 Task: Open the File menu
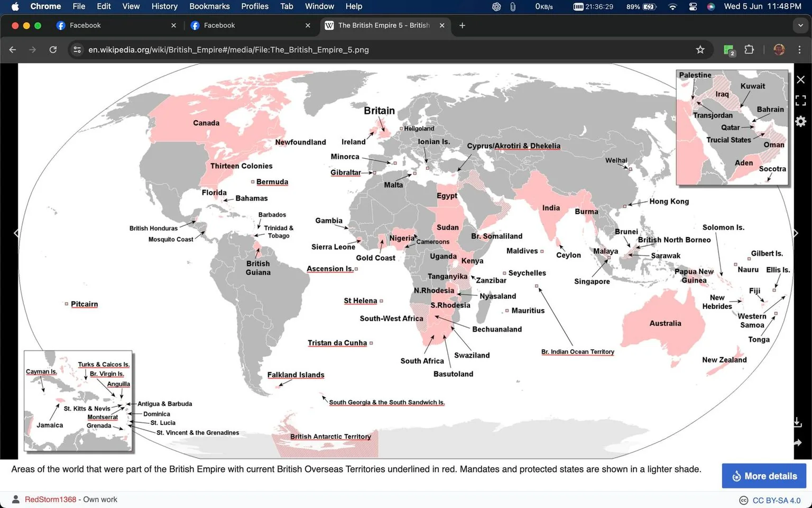79,6
